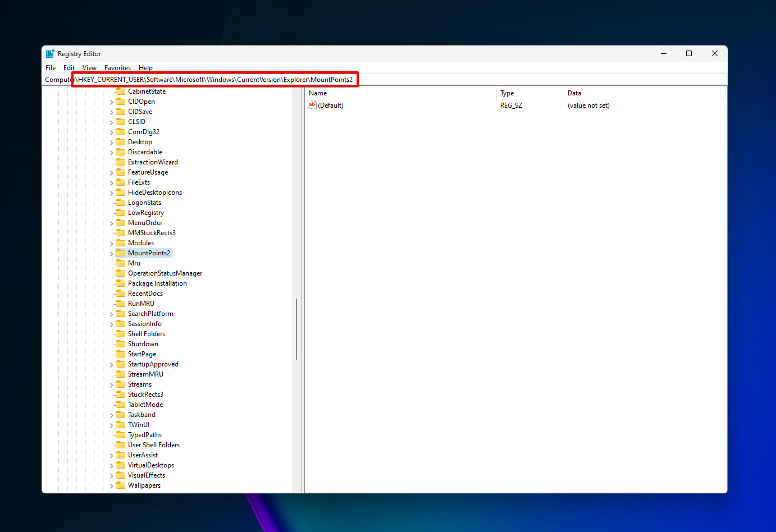
Task: Expand the Discardable key
Action: click(x=111, y=153)
